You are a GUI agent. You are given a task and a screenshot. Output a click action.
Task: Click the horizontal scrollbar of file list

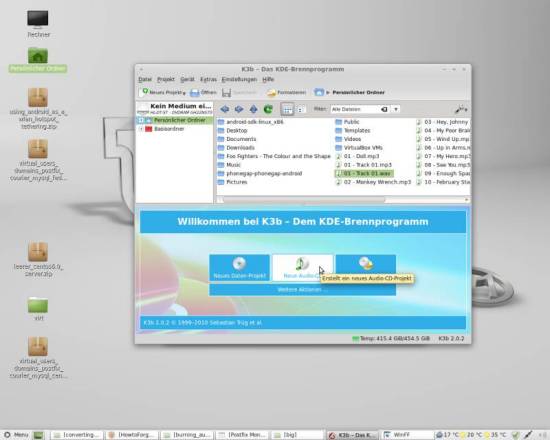[x=304, y=200]
